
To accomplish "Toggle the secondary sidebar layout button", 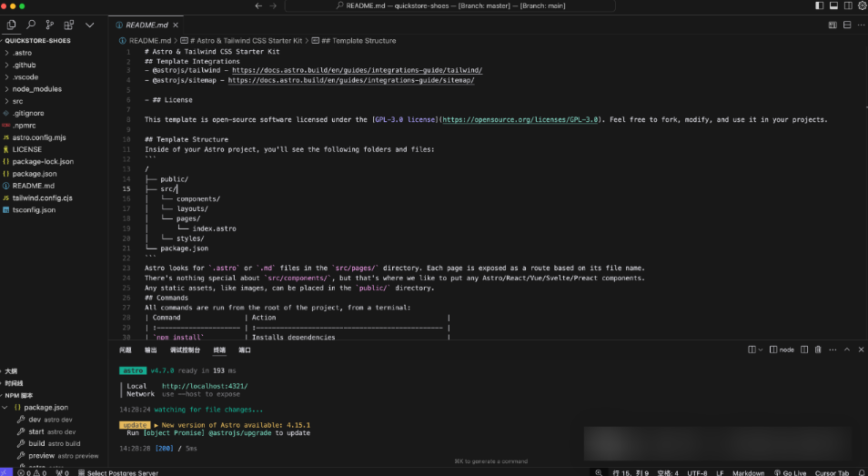I will point(848,5).
